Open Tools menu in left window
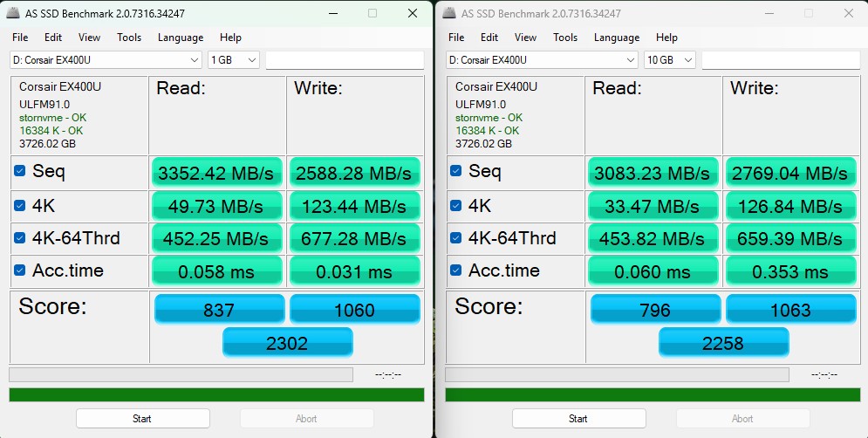The width and height of the screenshot is (868, 438). (129, 38)
